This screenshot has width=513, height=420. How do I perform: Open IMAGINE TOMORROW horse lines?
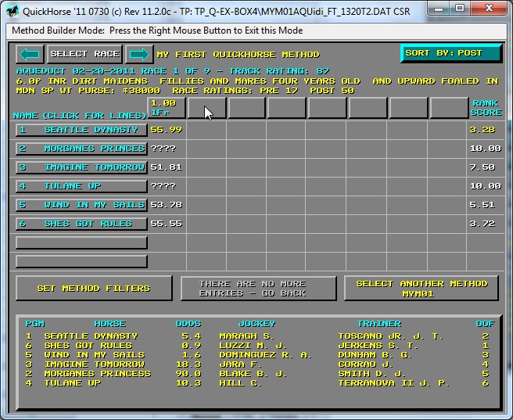pyautogui.click(x=81, y=167)
